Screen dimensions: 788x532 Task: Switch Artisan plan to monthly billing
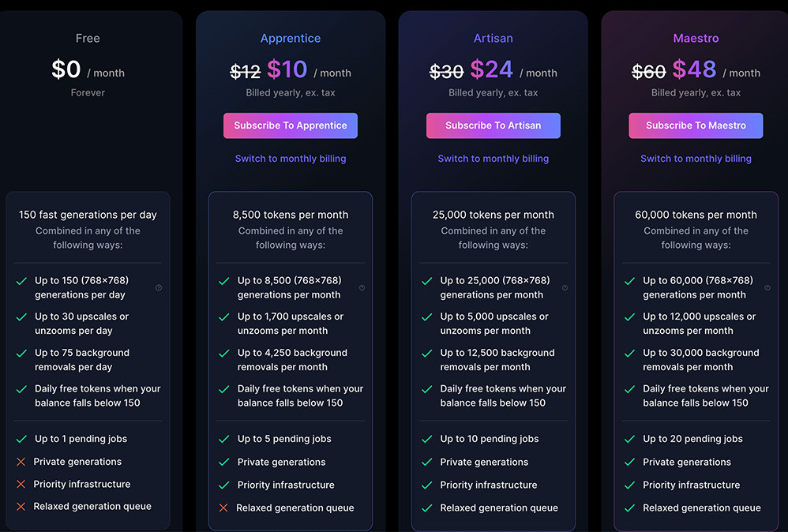[x=493, y=159]
